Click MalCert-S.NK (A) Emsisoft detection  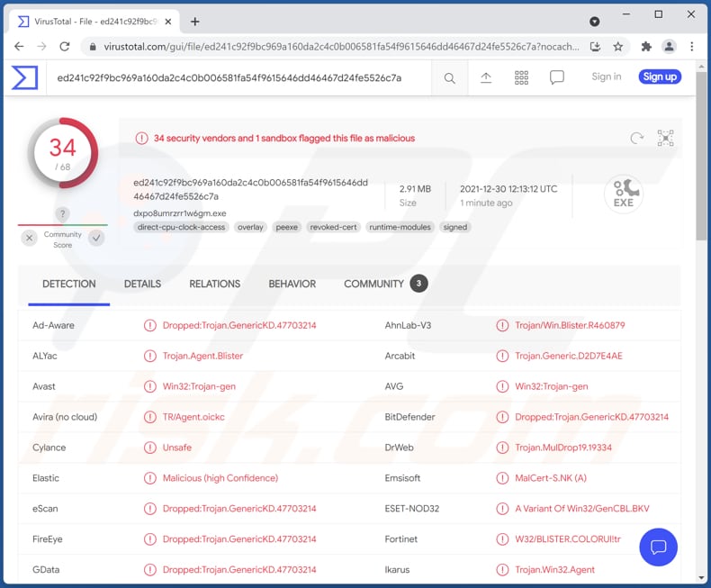coord(551,478)
